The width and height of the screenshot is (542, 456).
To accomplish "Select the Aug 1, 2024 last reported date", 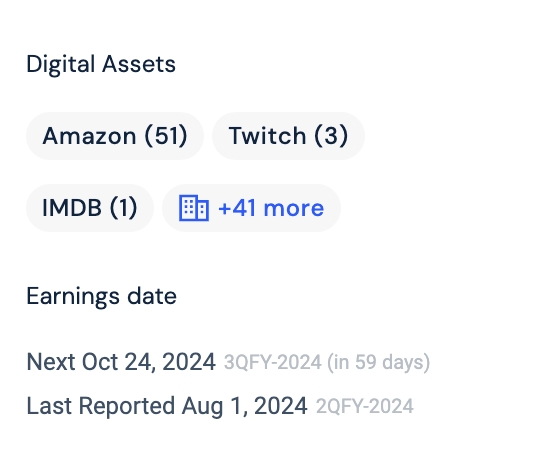I will pyautogui.click(x=245, y=406).
